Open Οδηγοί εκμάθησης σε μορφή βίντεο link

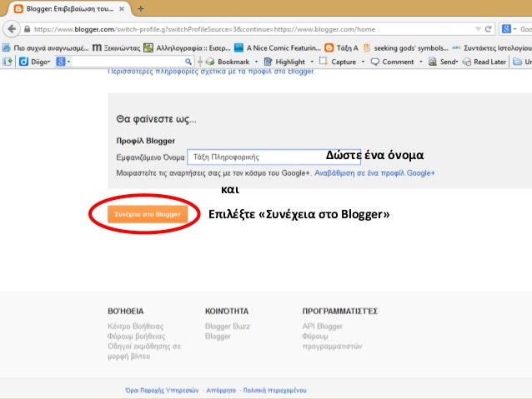(144, 352)
